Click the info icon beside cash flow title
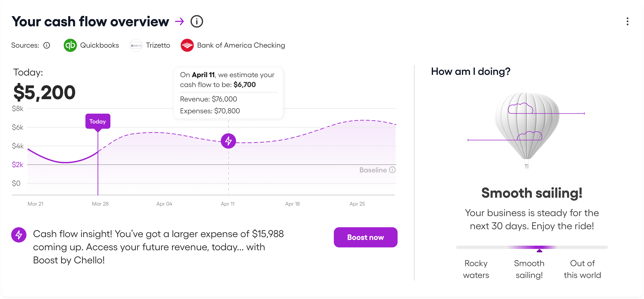The image size is (644, 299). tap(197, 22)
